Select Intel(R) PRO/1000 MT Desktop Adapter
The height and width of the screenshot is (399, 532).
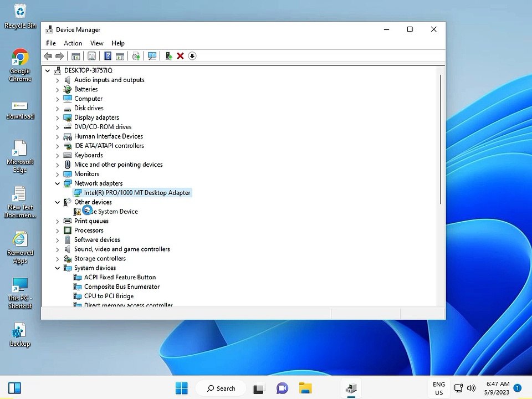(137, 193)
